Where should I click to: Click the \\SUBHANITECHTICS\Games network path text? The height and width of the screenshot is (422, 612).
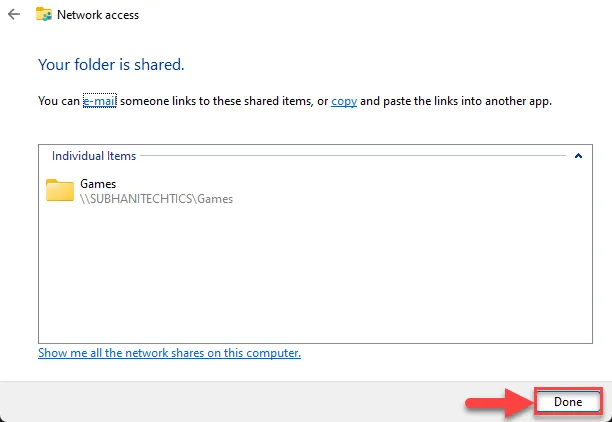tap(156, 198)
